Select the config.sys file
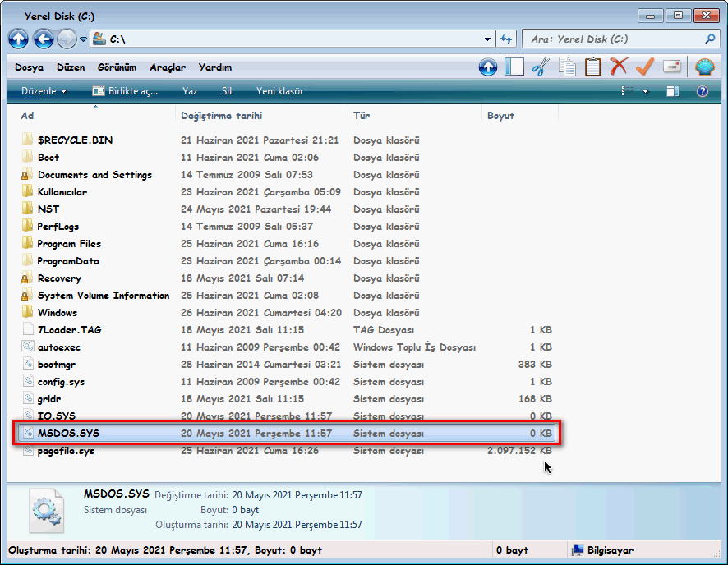This screenshot has height=565, width=728. (x=62, y=382)
